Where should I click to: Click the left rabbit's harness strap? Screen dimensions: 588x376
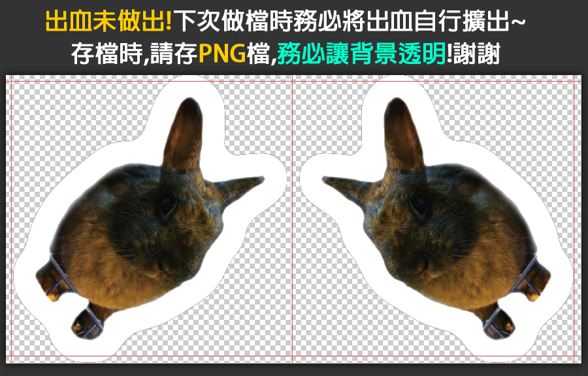coord(62,277)
